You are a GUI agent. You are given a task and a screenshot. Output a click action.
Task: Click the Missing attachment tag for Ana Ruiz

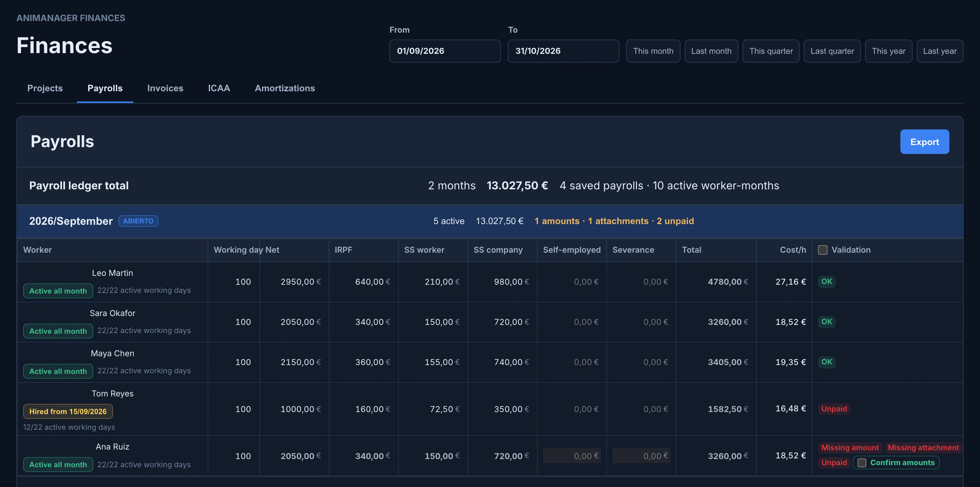tap(923, 447)
